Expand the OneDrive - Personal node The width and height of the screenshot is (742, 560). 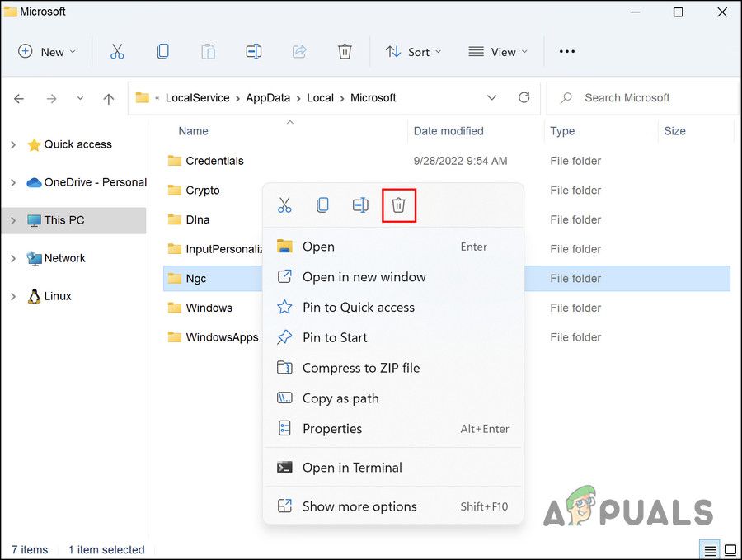(13, 182)
